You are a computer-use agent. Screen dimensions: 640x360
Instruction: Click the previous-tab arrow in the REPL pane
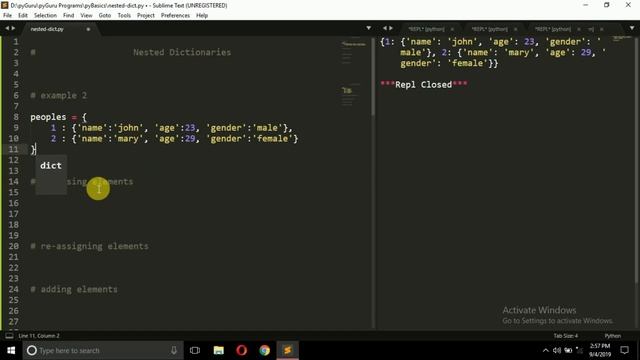click(384, 29)
